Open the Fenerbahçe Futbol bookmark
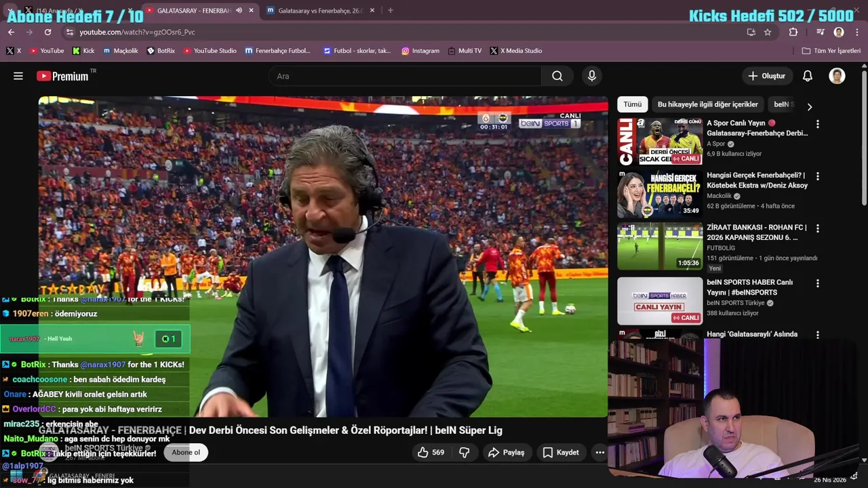 click(277, 51)
